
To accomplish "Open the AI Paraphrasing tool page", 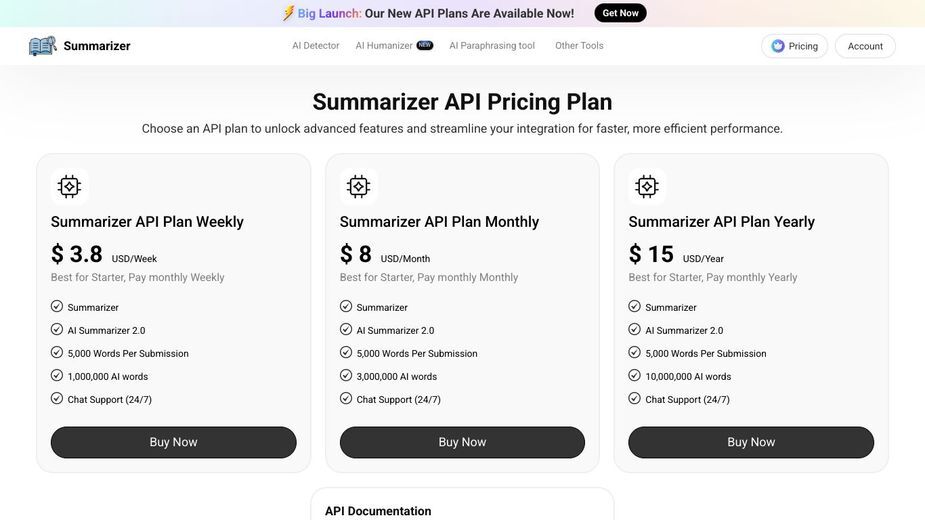I will tap(492, 45).
